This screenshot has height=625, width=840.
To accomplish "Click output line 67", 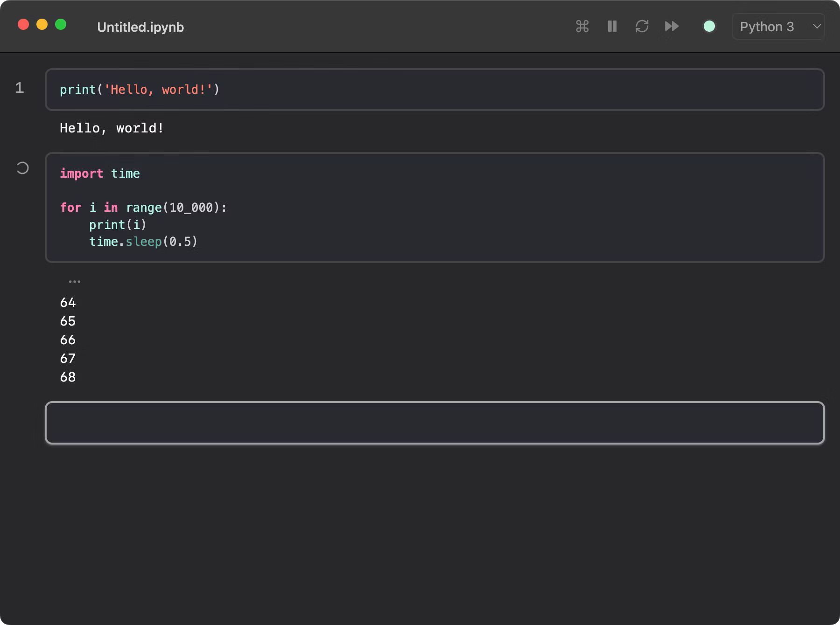I will [68, 359].
